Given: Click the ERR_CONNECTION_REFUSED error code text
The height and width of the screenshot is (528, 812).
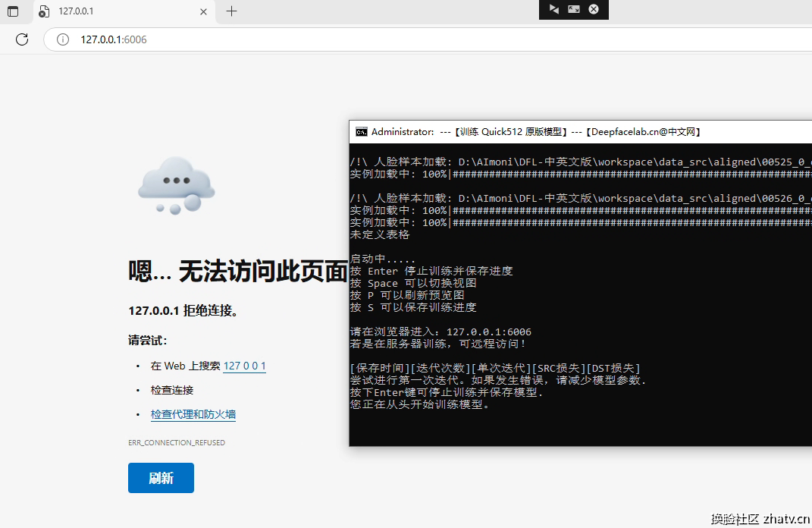Looking at the screenshot, I should tap(177, 442).
